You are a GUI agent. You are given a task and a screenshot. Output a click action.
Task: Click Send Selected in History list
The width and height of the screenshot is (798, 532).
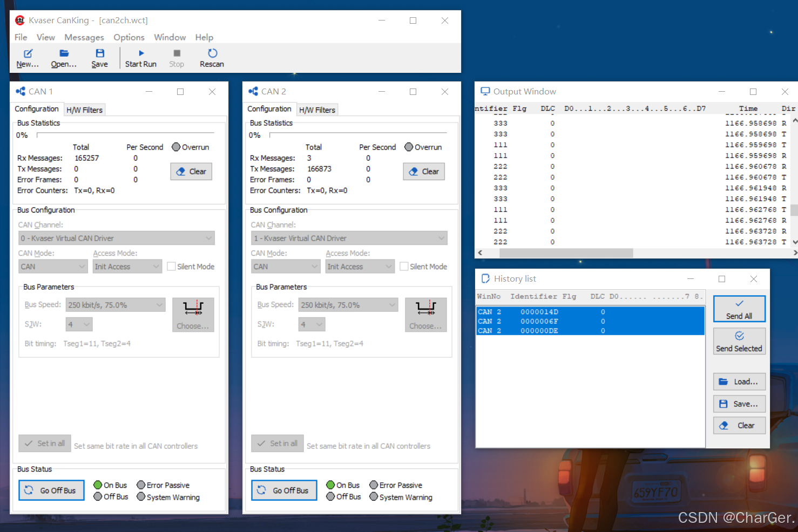tap(739, 342)
